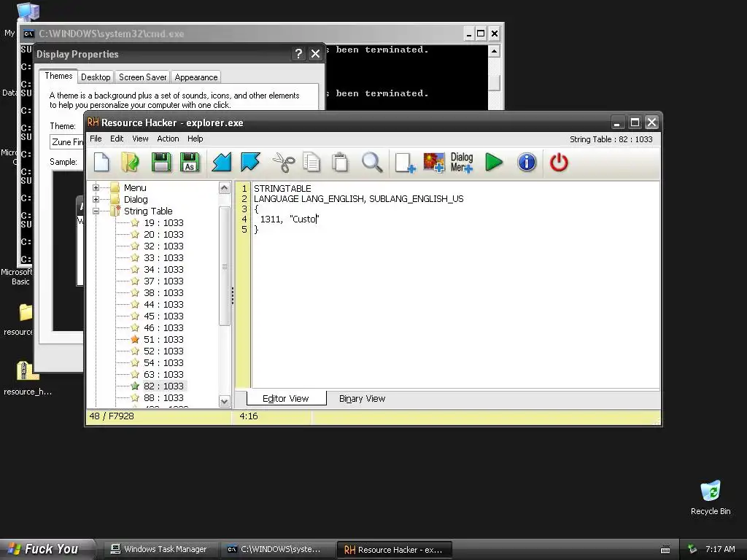Click the Add new resource page icon

click(x=406, y=163)
